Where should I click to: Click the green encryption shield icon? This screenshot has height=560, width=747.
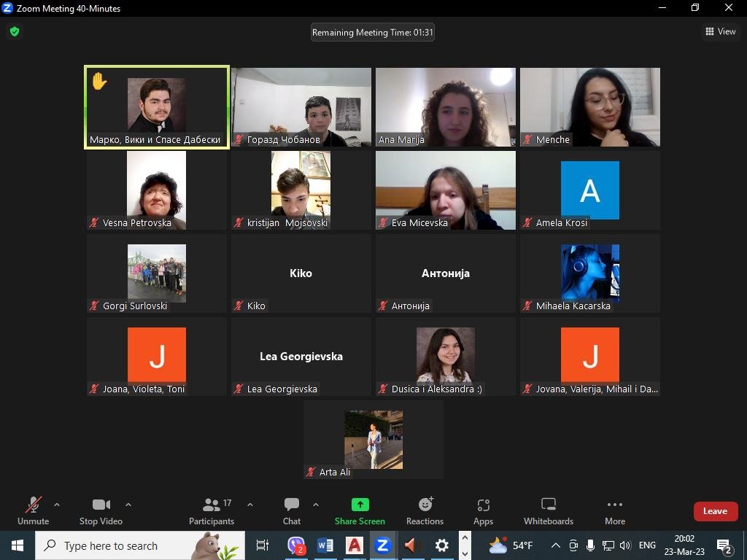click(15, 32)
